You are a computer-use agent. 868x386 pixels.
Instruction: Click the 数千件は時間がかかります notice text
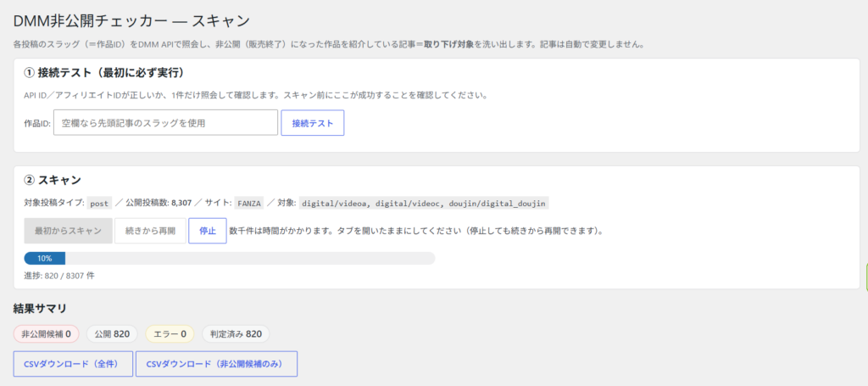pyautogui.click(x=415, y=231)
